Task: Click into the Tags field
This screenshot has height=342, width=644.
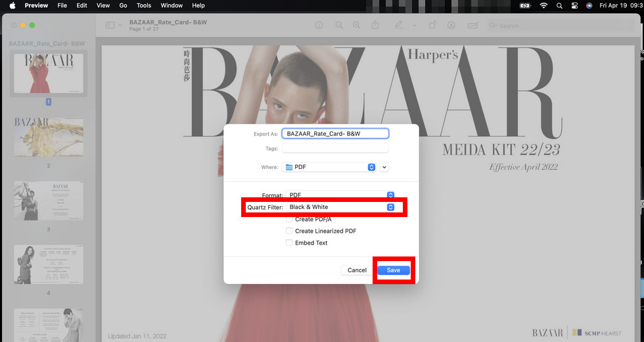Action: (x=335, y=149)
